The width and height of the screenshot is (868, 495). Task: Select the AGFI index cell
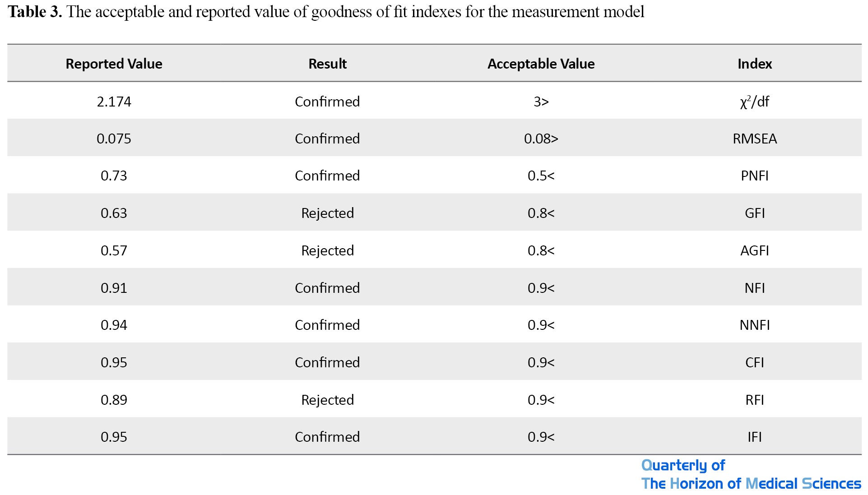(x=755, y=250)
